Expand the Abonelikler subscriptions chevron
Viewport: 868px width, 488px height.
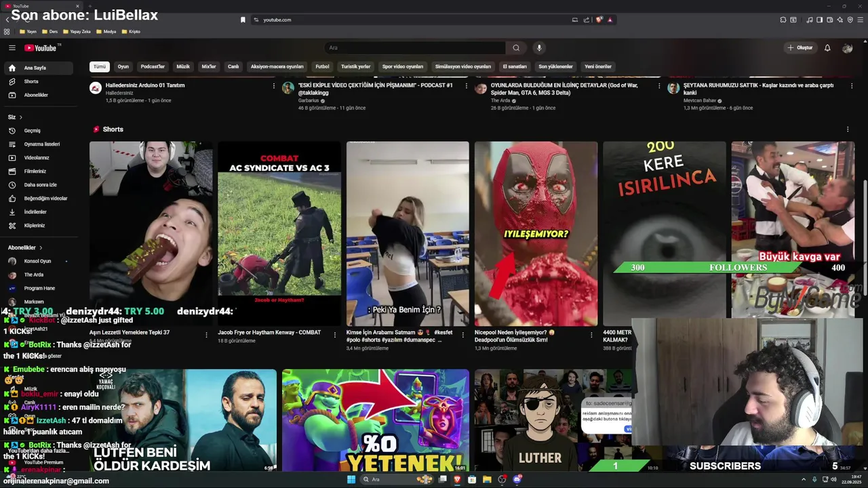[41, 248]
